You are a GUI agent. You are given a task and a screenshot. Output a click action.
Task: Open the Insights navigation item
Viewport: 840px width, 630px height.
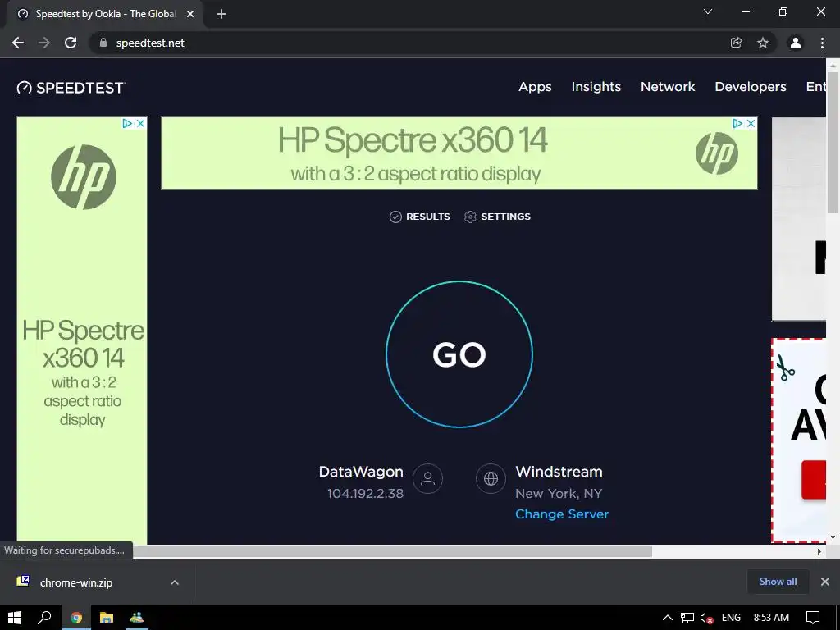tap(596, 87)
